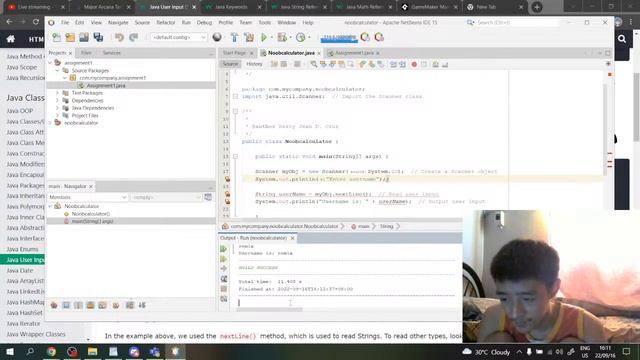
Task: Click the first filter icon in Navigator bottom bar
Action: (54, 305)
